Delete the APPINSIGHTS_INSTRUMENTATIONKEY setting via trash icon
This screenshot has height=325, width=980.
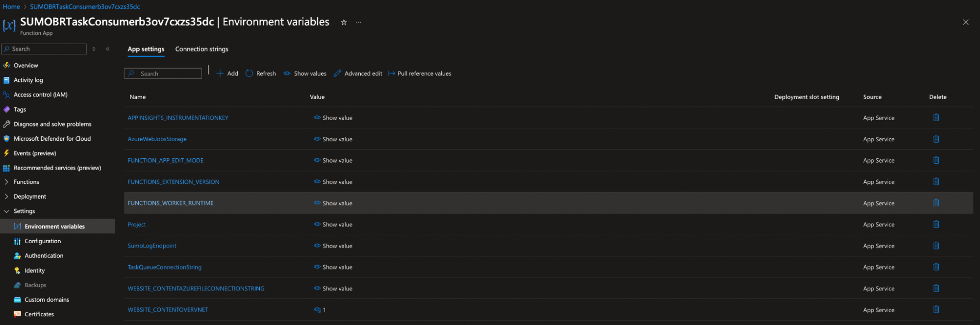point(936,118)
